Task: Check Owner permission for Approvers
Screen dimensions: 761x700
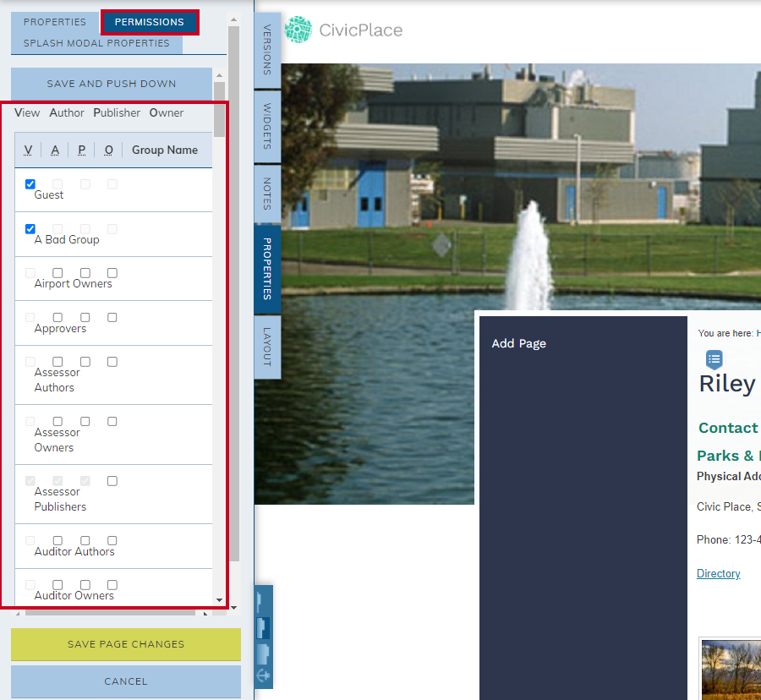Action: point(112,317)
